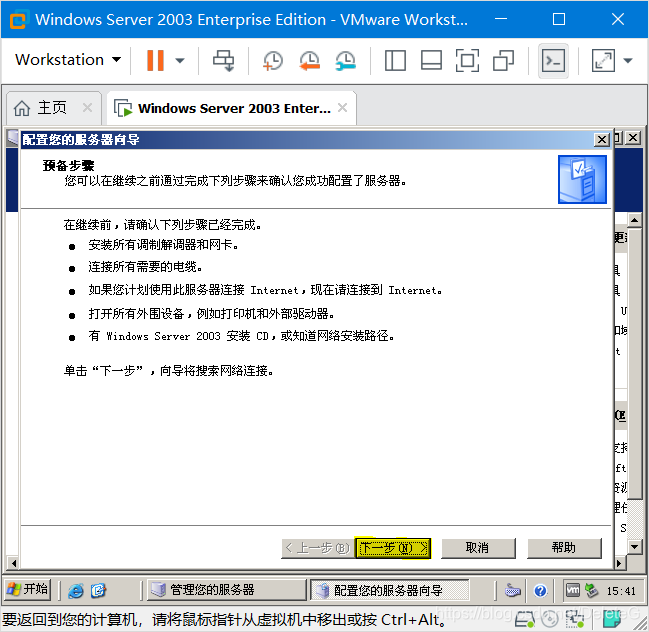Enter full screen mode
Viewport: 649px width, 632px height.
(467, 60)
